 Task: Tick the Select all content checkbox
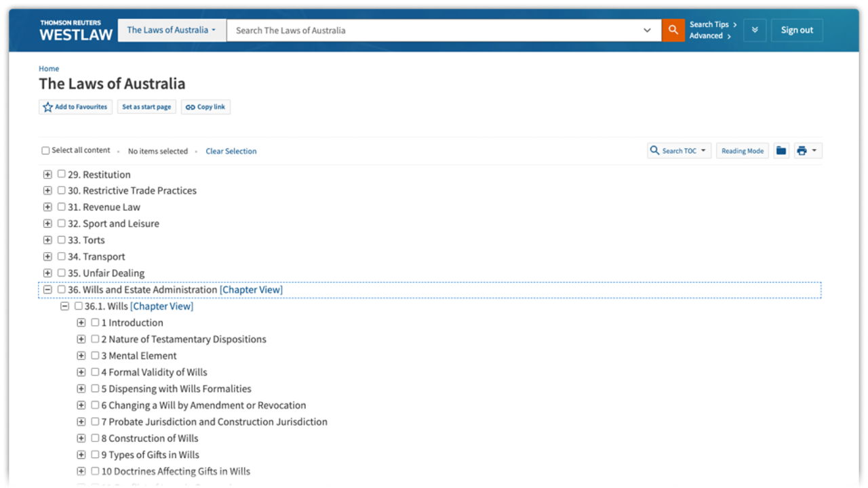[45, 150]
